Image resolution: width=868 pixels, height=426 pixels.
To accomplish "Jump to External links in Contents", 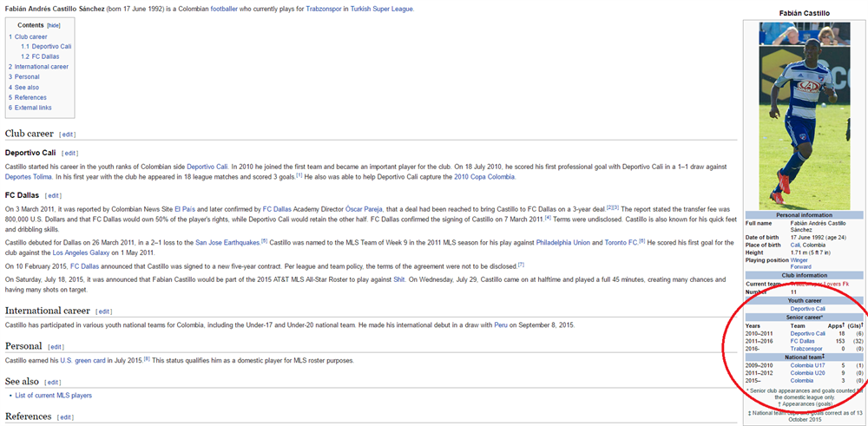I will 33,108.
